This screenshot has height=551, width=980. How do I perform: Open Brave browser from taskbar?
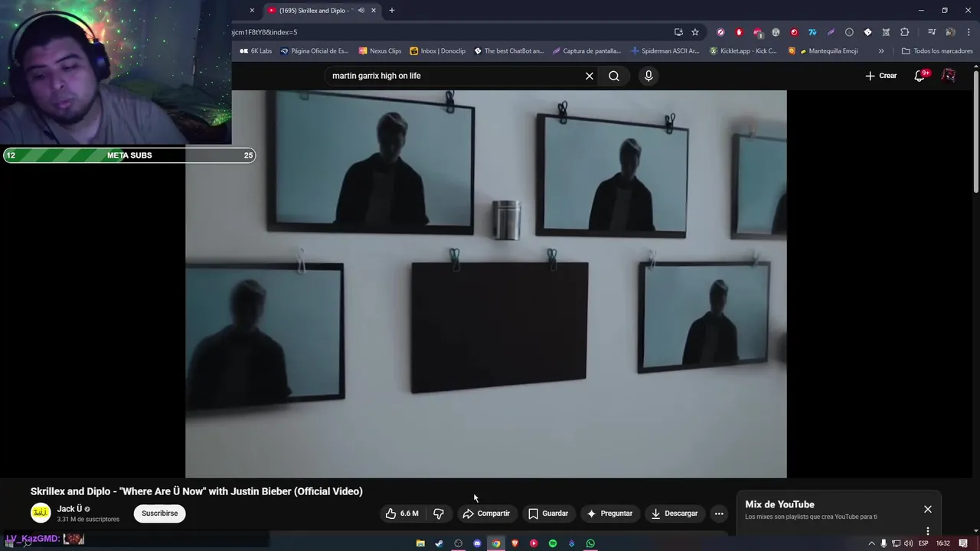515,543
